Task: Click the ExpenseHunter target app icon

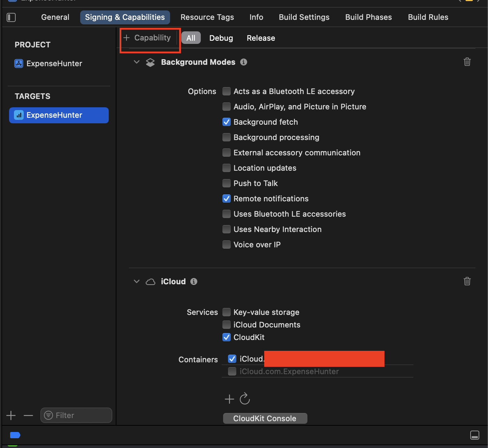Action: click(x=19, y=115)
